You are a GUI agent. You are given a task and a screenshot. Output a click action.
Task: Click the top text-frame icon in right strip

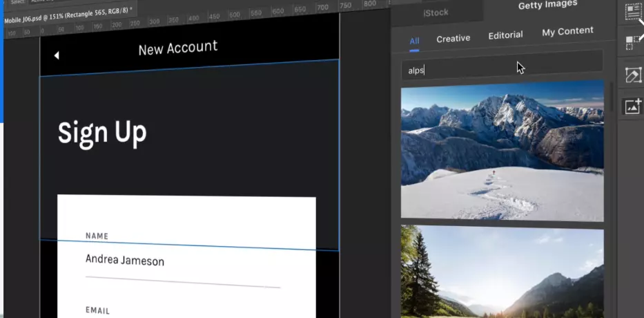pyautogui.click(x=633, y=12)
